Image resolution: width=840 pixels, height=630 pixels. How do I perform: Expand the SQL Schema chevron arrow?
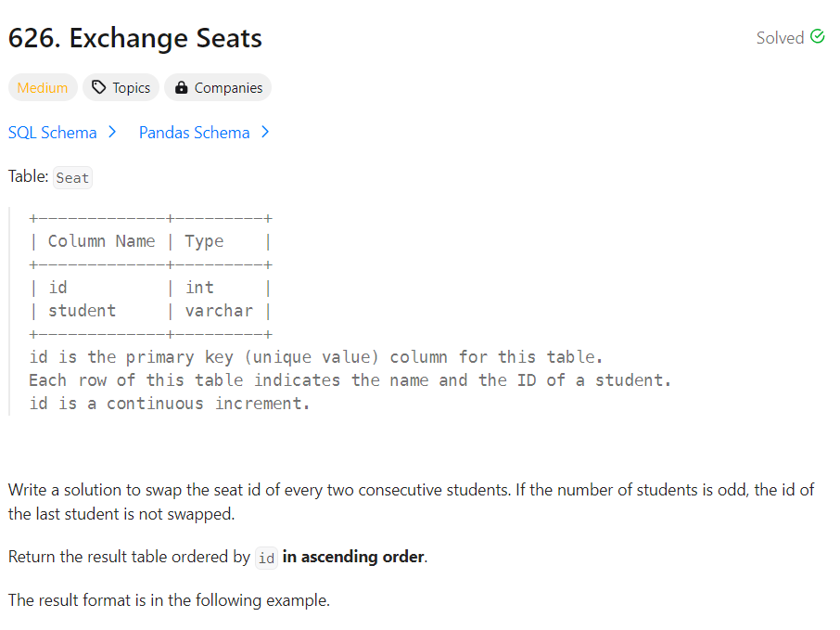[112, 132]
